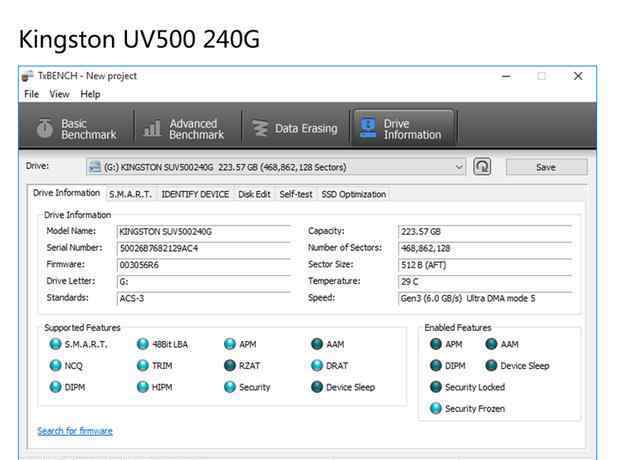The width and height of the screenshot is (640, 460).
Task: Click the Capacity 223.57 GB field
Action: pos(485,231)
